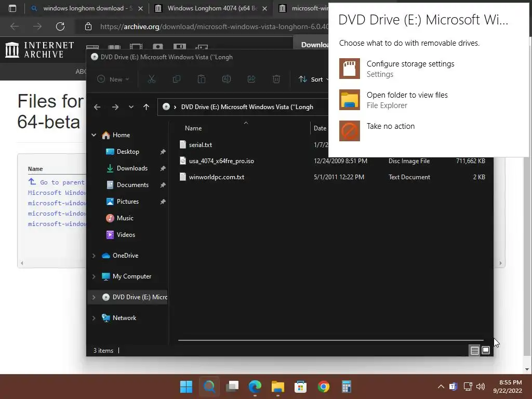The width and height of the screenshot is (532, 399).
Task: Open Microsoft Store from the taskbar
Action: [301, 387]
